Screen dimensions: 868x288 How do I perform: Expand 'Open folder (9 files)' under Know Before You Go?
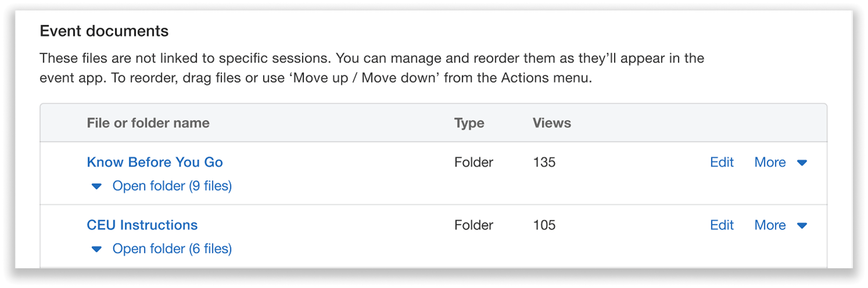click(x=173, y=186)
